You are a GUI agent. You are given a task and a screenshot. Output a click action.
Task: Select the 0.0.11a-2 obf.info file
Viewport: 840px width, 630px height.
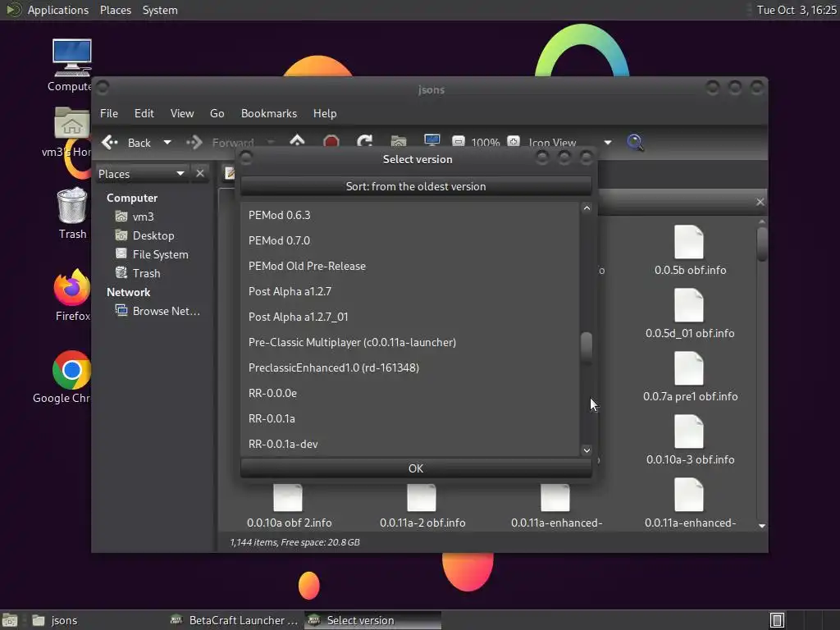(422, 506)
